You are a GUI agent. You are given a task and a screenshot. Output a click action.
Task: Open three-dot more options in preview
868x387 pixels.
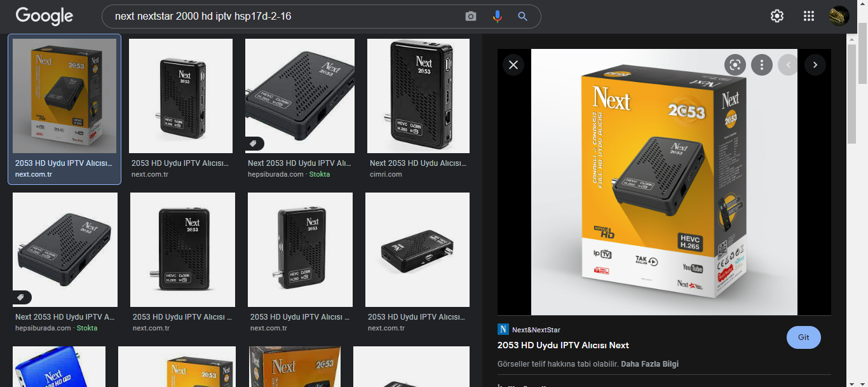coord(761,64)
